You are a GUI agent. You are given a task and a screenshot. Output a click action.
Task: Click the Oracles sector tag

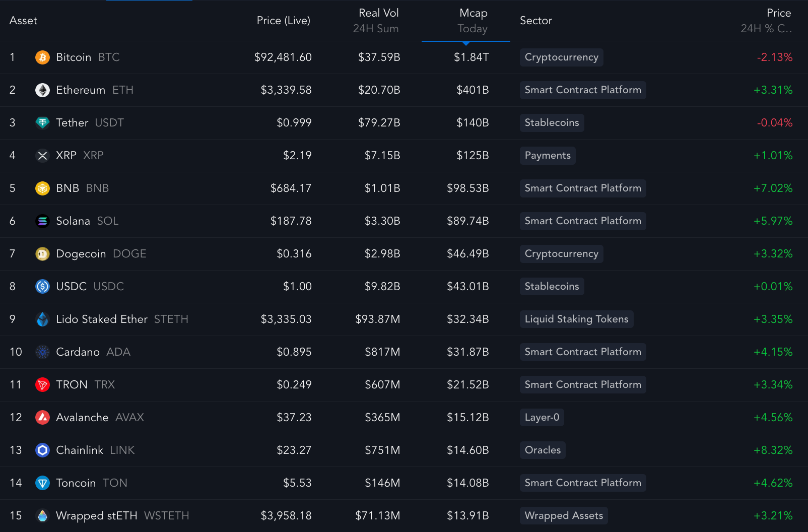point(543,450)
